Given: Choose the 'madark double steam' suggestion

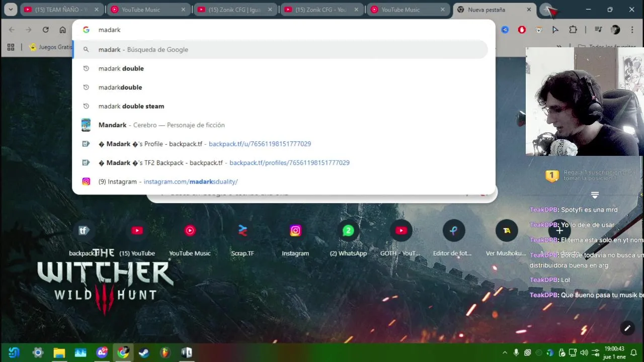Looking at the screenshot, I should (x=280, y=106).
